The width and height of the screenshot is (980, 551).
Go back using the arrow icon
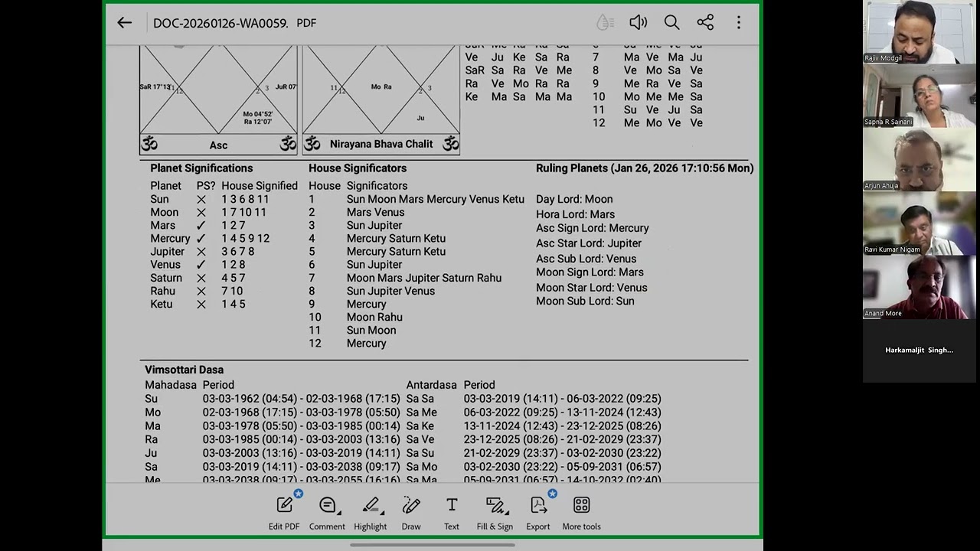(x=124, y=23)
